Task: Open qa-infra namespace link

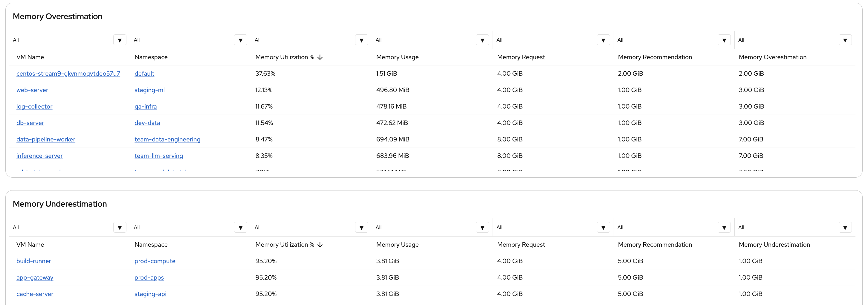Action: coord(146,106)
